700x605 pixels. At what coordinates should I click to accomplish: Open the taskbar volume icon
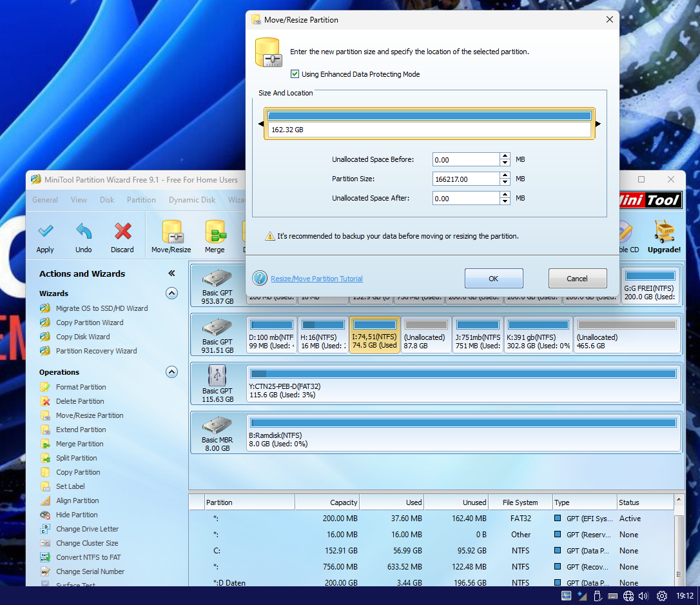pyautogui.click(x=643, y=595)
